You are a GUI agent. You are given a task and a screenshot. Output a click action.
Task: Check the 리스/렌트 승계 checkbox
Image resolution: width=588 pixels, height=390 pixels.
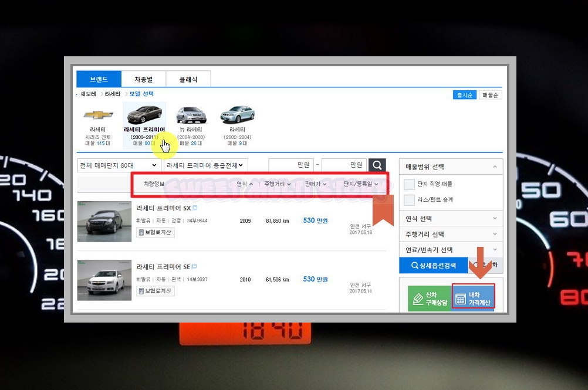[409, 199]
